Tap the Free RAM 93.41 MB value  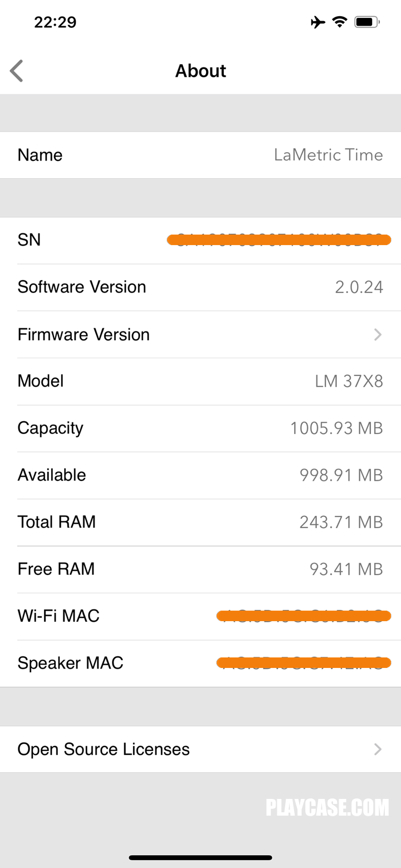point(346,569)
